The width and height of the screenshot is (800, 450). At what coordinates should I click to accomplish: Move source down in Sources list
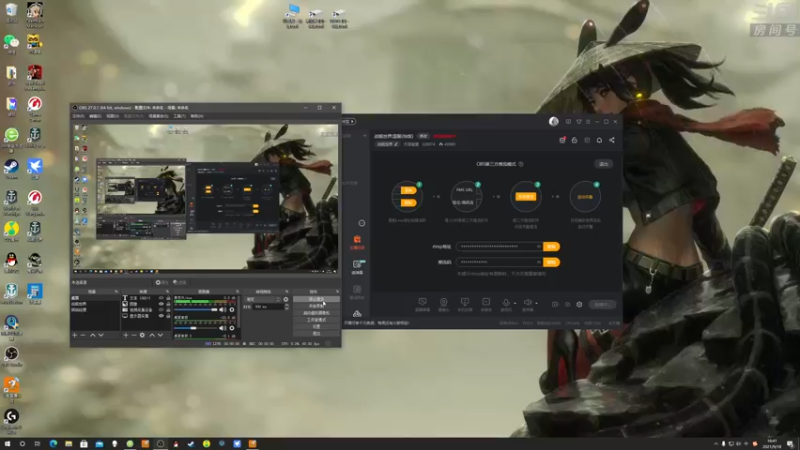point(160,335)
